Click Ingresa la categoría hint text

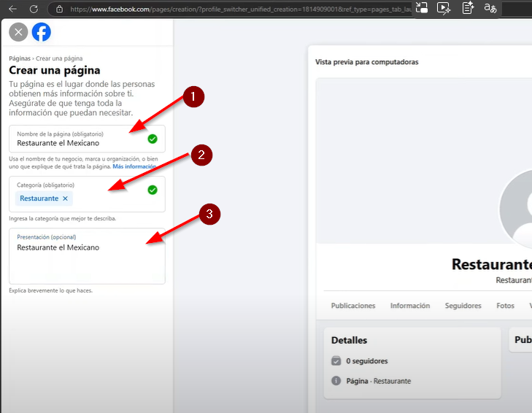click(x=63, y=219)
